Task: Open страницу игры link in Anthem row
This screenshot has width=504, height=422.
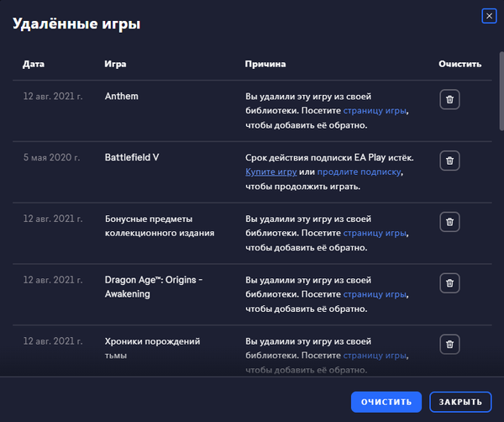Action: pyautogui.click(x=375, y=111)
